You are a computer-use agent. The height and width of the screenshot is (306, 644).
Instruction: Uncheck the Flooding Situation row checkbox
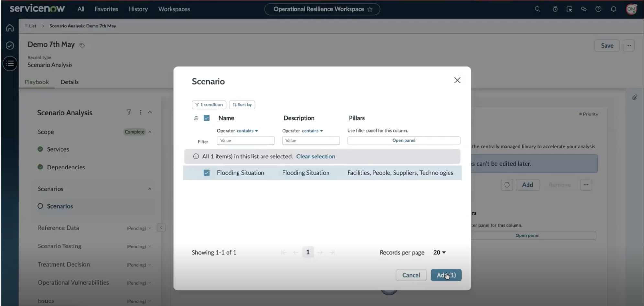tap(206, 173)
